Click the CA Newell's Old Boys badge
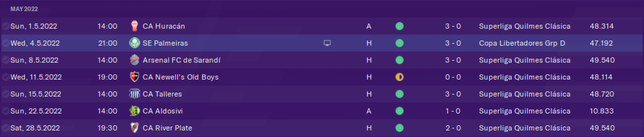The width and height of the screenshot is (644, 137). [134, 77]
